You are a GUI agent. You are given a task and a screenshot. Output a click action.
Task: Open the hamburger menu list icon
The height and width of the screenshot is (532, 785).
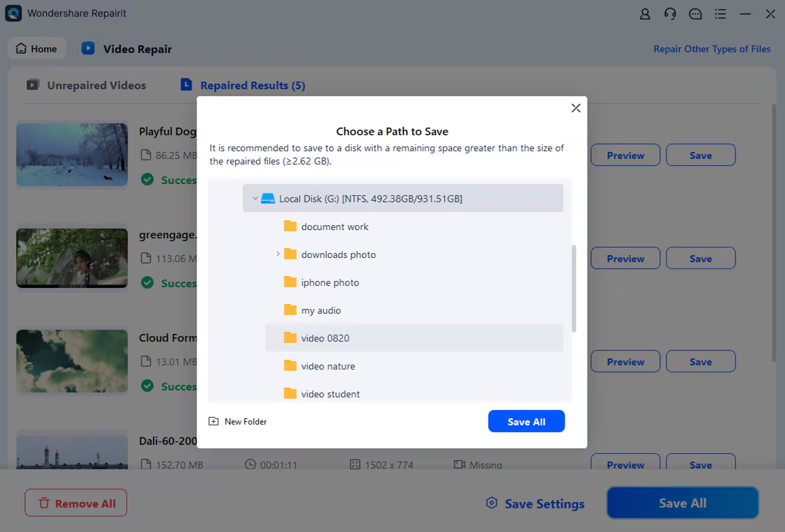[x=720, y=14]
